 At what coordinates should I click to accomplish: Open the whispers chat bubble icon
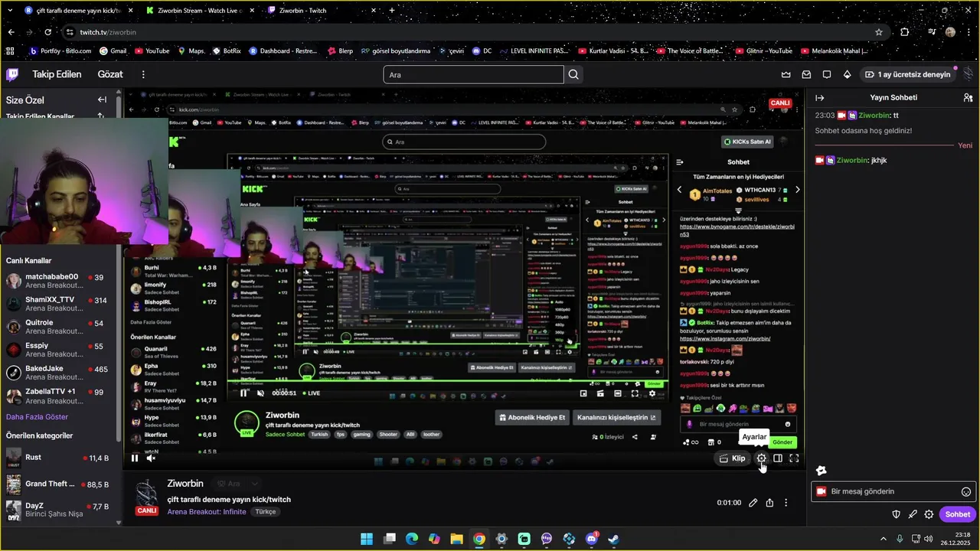tap(827, 74)
